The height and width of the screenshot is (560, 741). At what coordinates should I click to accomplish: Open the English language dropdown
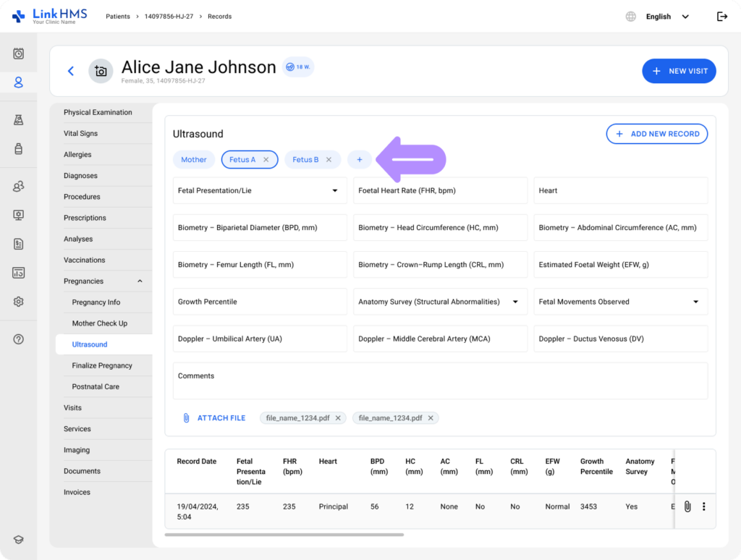[x=668, y=17]
